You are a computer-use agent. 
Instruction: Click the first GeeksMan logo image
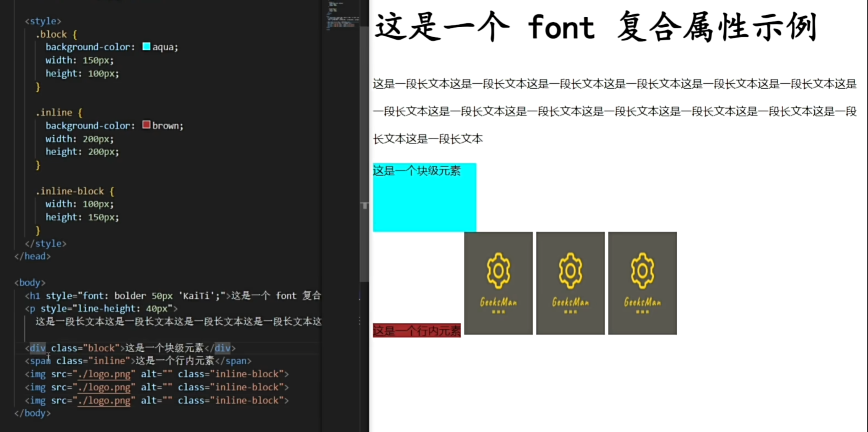point(498,283)
